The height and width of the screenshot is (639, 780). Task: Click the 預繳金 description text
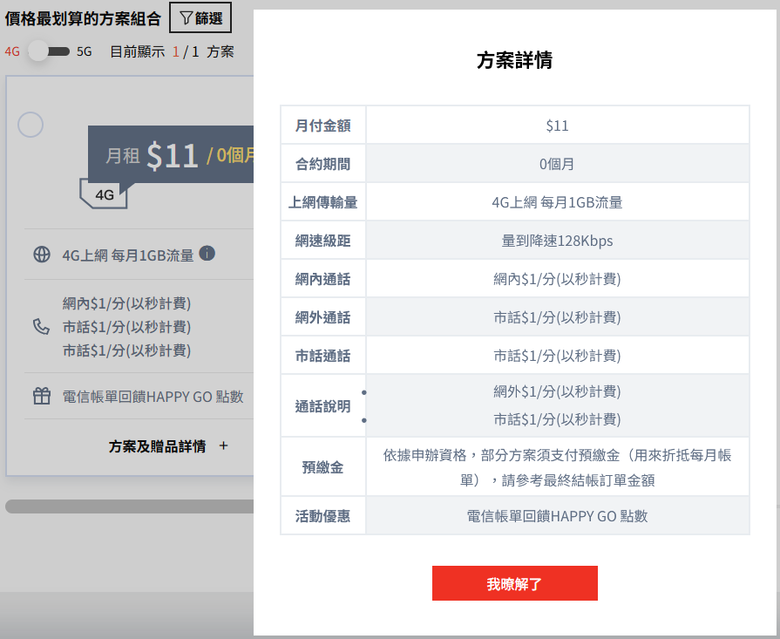click(x=557, y=467)
